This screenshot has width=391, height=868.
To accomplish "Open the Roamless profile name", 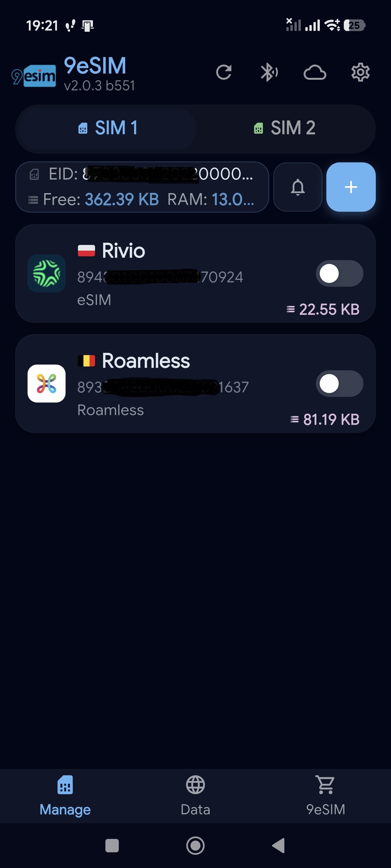I will tap(146, 361).
